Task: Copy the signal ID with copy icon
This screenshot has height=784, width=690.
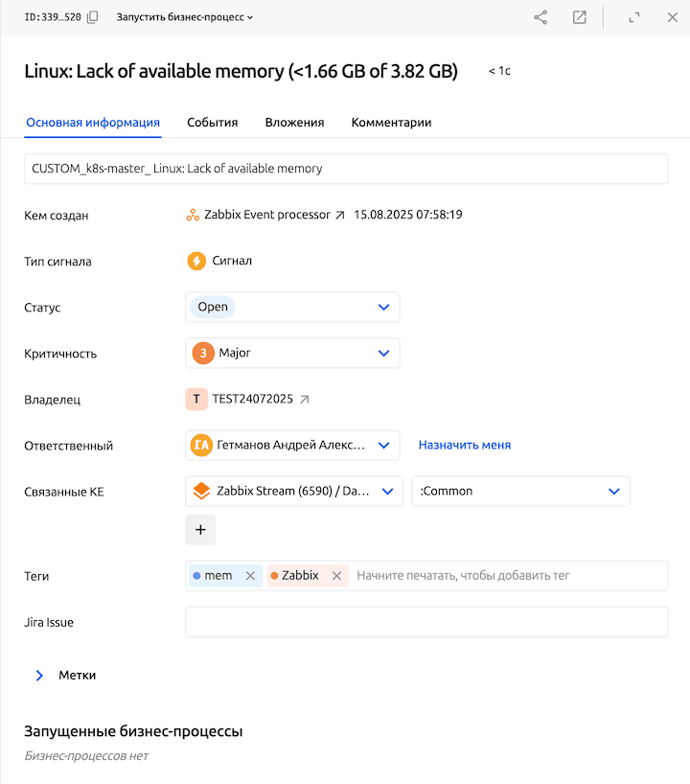Action: pyautogui.click(x=92, y=17)
